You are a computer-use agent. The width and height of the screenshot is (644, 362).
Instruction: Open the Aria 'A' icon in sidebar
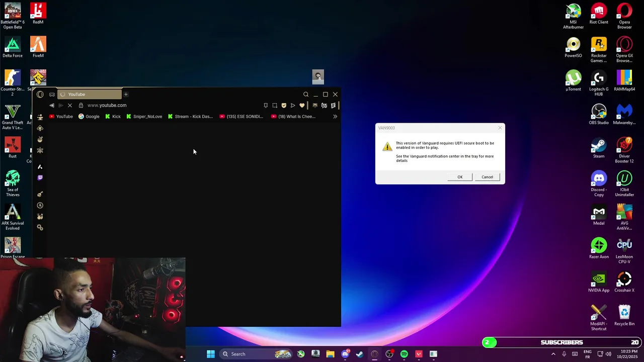click(40, 166)
